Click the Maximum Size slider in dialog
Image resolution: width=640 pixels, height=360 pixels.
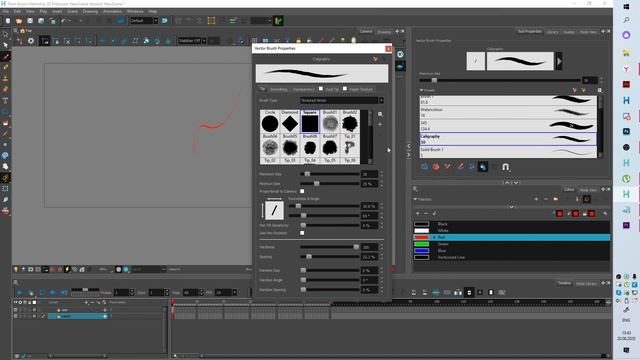(x=330, y=174)
